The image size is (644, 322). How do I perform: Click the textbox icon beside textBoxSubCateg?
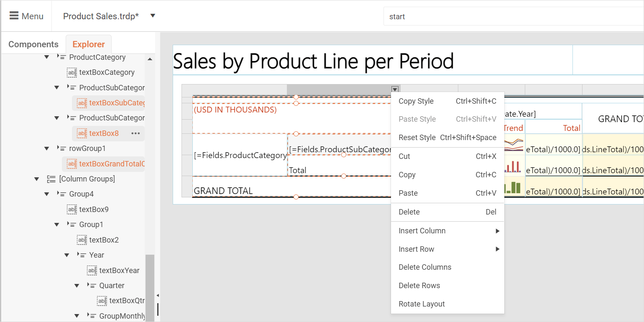pos(82,103)
